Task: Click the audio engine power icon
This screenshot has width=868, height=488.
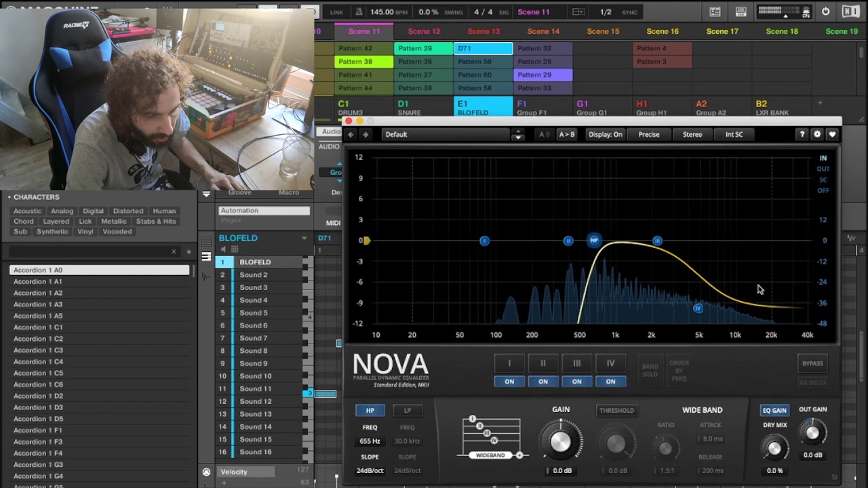Action: coord(825,12)
